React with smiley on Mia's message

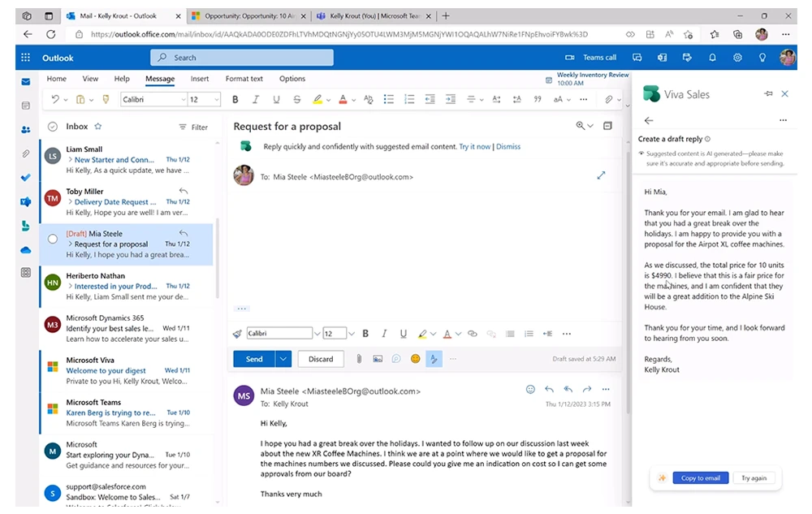pos(530,389)
